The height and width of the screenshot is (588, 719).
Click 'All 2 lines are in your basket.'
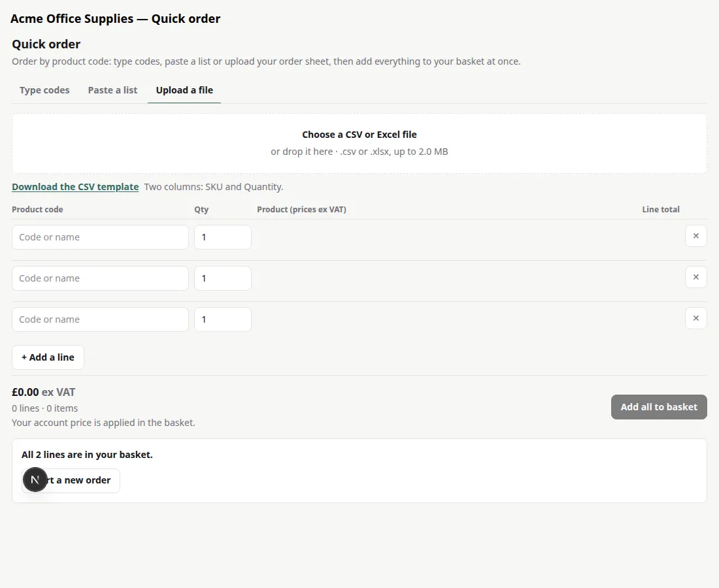[87, 455]
